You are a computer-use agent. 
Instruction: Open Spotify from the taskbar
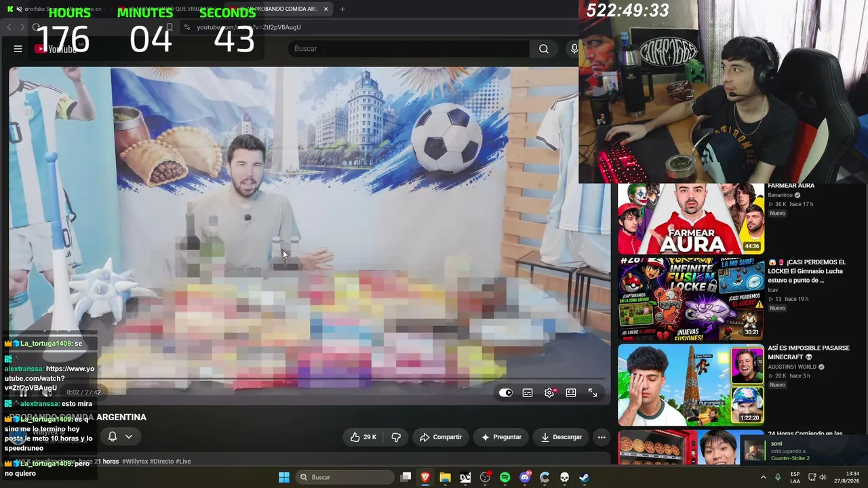pyautogui.click(x=505, y=477)
